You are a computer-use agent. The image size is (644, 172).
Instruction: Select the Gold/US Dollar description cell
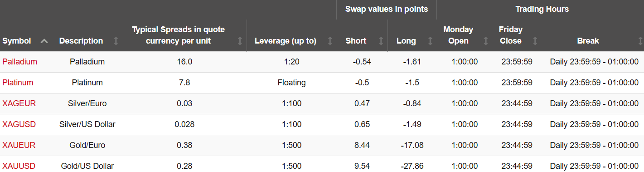coord(87,166)
